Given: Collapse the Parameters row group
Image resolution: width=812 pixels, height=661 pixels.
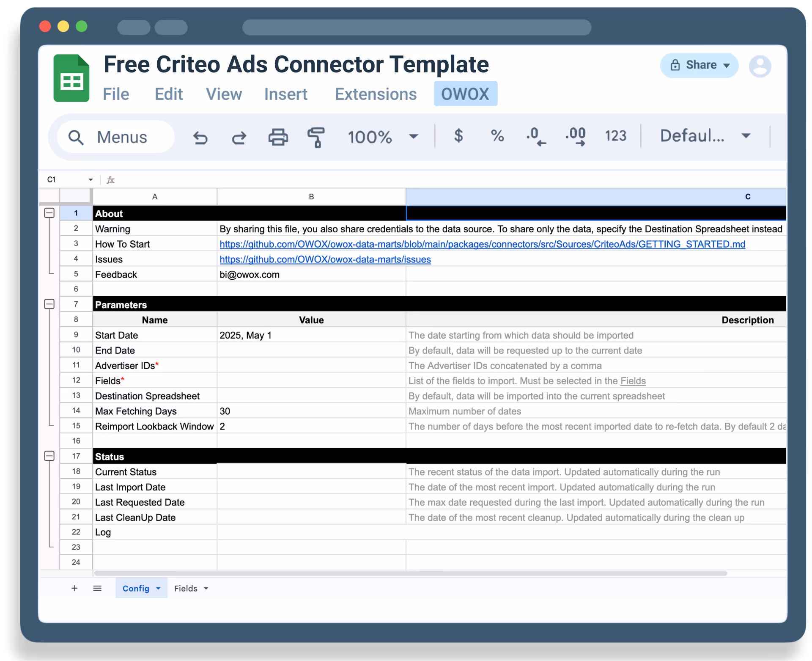Looking at the screenshot, I should 49,304.
